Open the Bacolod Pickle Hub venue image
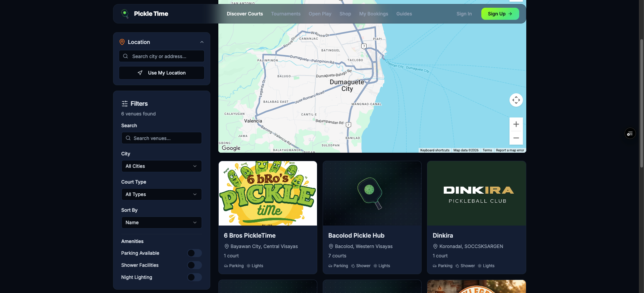This screenshot has width=644, height=293. click(372, 193)
